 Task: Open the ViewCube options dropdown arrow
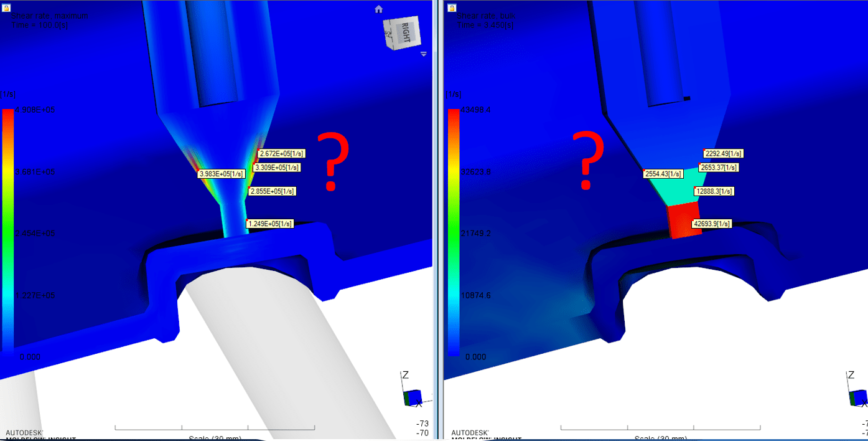tap(424, 54)
